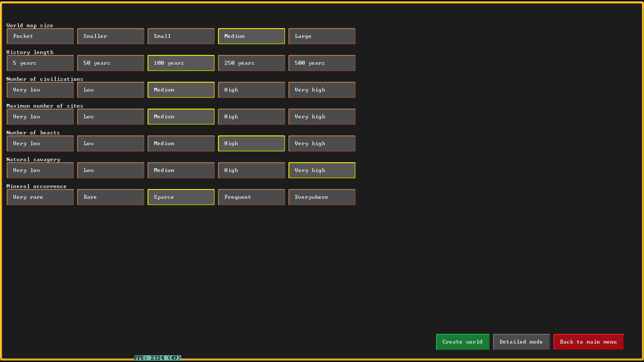The height and width of the screenshot is (362, 644).
Task: Set history length to 5 years
Action: click(x=40, y=63)
